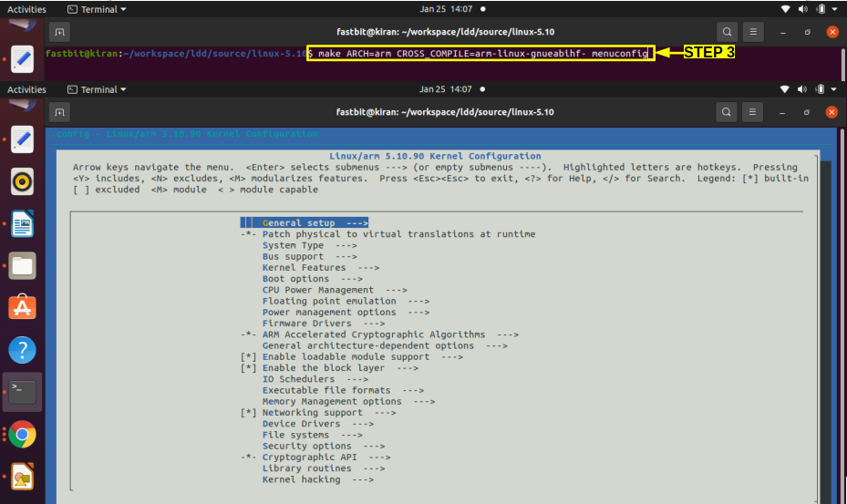Click the Terminal icon in the dock

click(22, 392)
